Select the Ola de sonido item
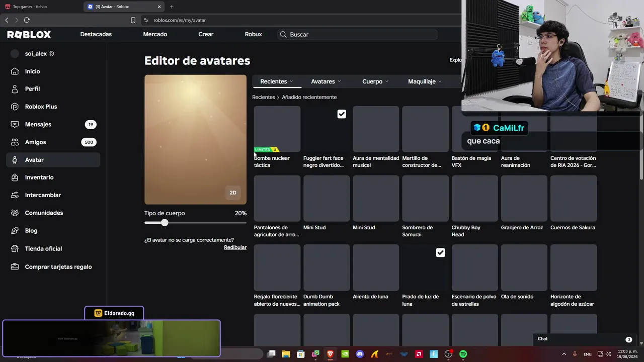The height and width of the screenshot is (362, 644). click(x=524, y=267)
